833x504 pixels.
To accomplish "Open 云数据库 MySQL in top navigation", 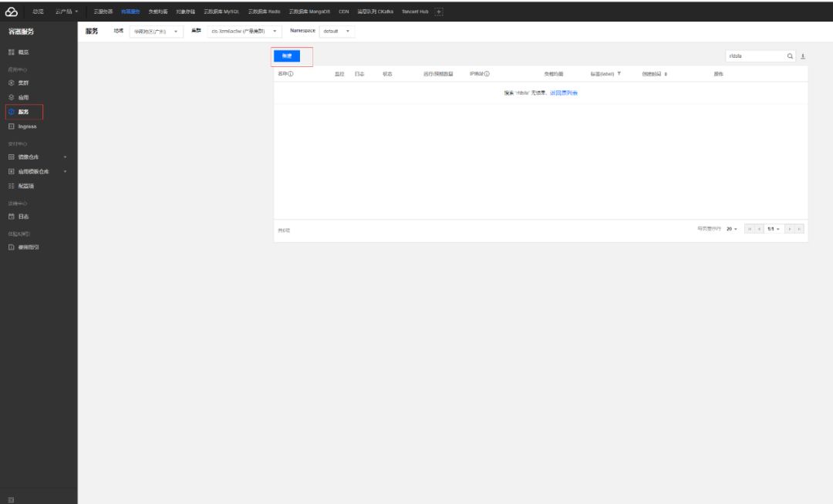I will [221, 12].
